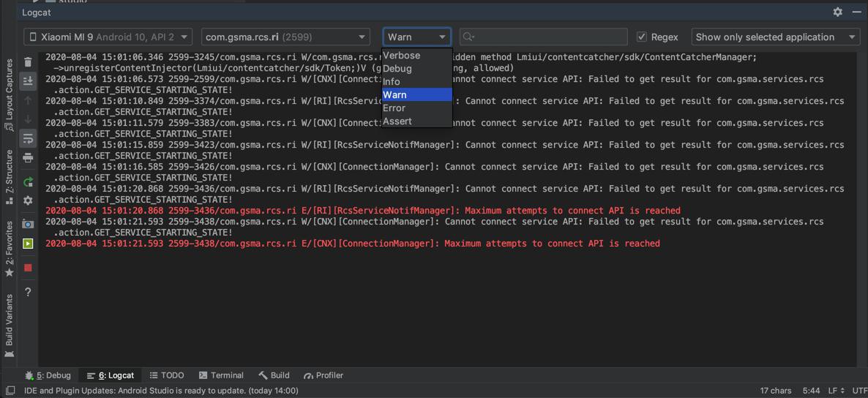
Task: Focus the logcat search field
Action: click(x=544, y=37)
